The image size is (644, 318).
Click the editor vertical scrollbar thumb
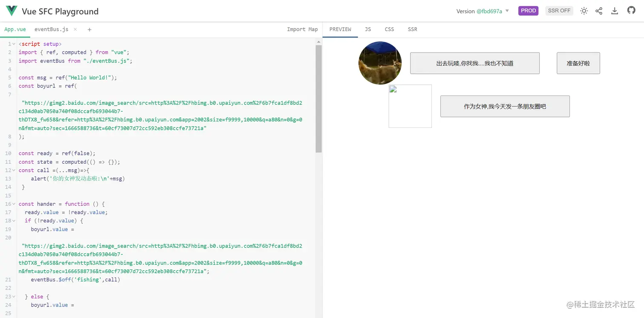pos(319,99)
